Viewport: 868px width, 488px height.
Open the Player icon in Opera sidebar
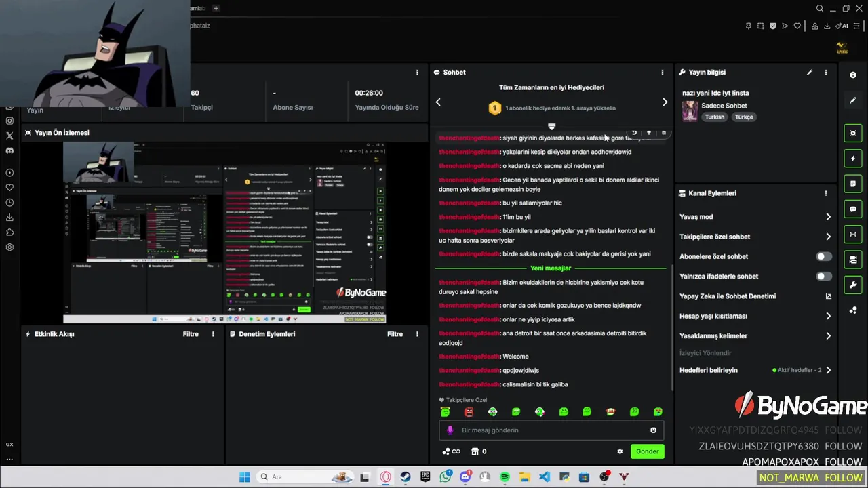[9, 173]
